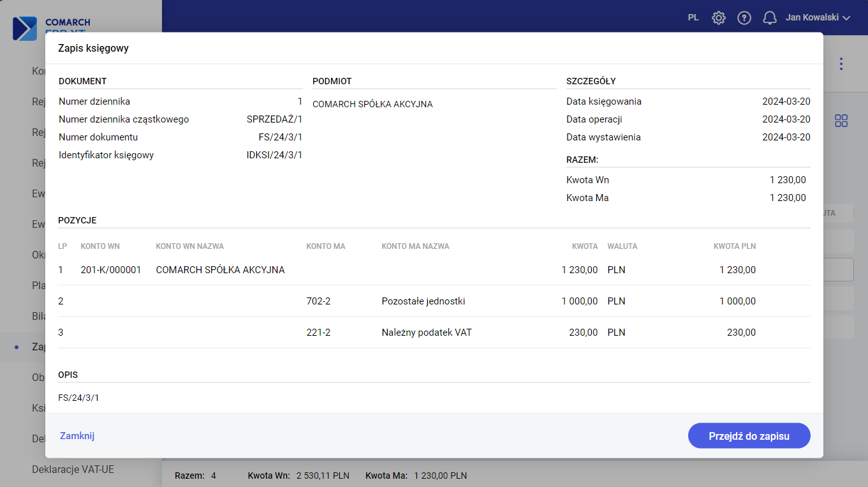Click the KONTO MA NAZWA column header
The height and width of the screenshot is (487, 868).
coord(415,246)
